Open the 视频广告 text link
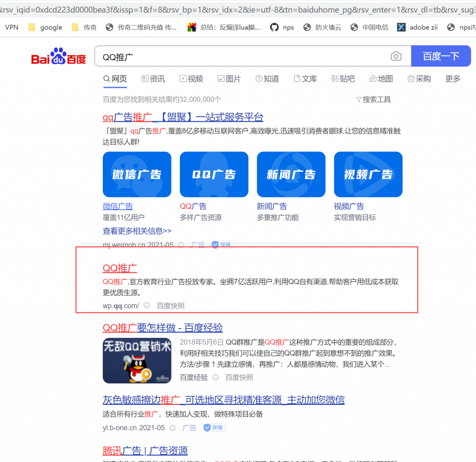The width and height of the screenshot is (476, 462). coord(349,206)
